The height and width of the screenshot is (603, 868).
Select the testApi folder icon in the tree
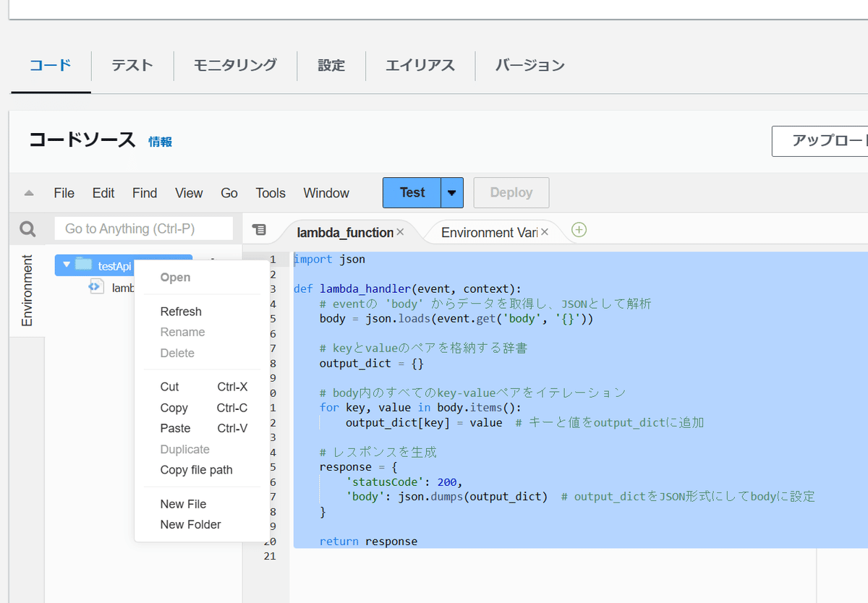[82, 265]
